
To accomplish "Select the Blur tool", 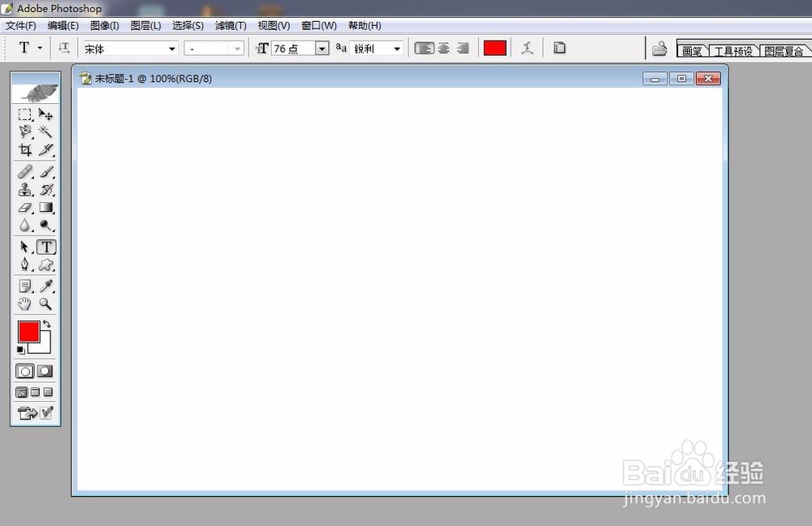I will (25, 225).
